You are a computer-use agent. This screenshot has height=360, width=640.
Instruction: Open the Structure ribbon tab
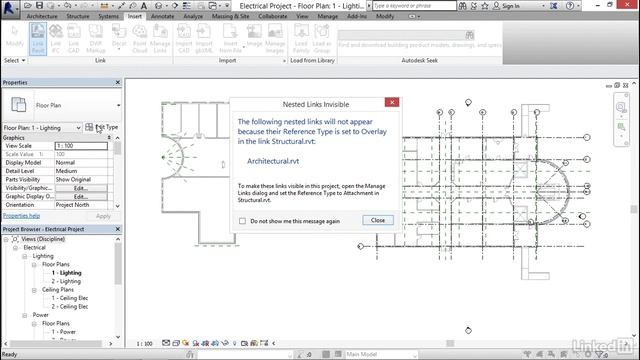(x=78, y=16)
